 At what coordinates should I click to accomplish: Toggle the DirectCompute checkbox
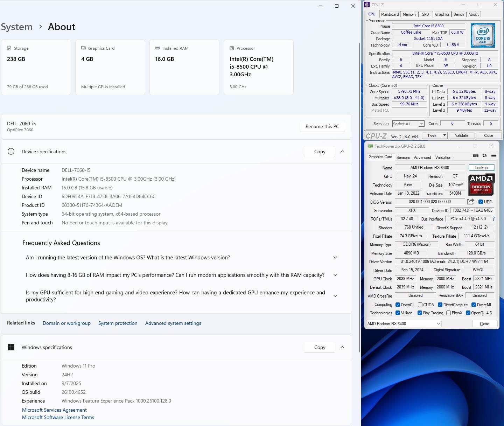click(x=440, y=305)
